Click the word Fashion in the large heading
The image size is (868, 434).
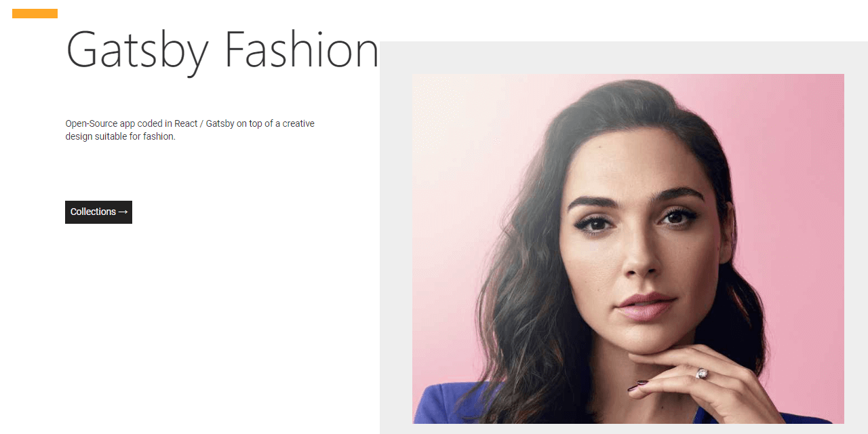(x=302, y=50)
